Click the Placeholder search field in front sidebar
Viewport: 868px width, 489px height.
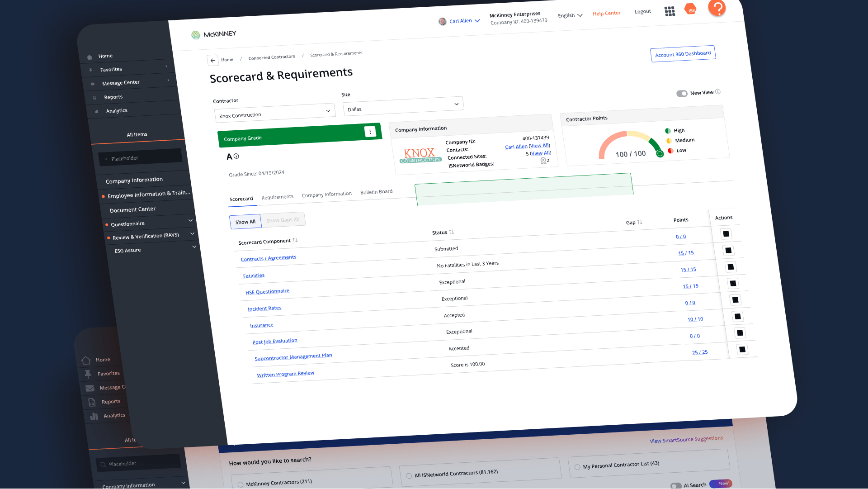coord(141,157)
